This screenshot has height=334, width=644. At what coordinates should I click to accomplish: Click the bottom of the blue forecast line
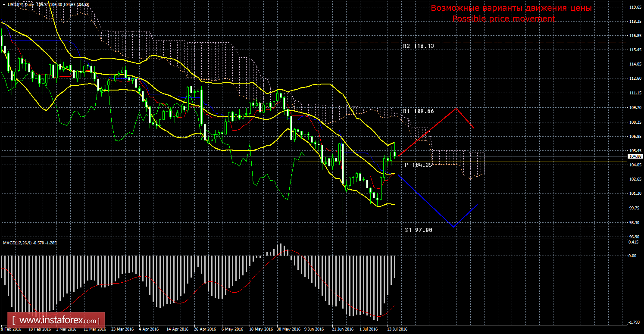point(453,226)
